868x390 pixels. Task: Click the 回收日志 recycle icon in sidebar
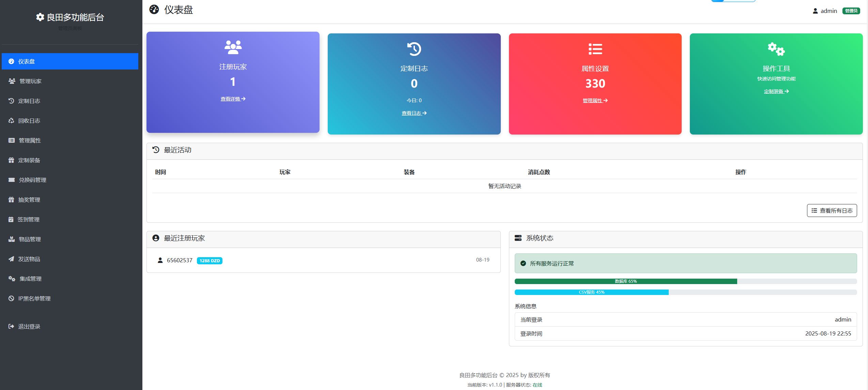tap(11, 121)
